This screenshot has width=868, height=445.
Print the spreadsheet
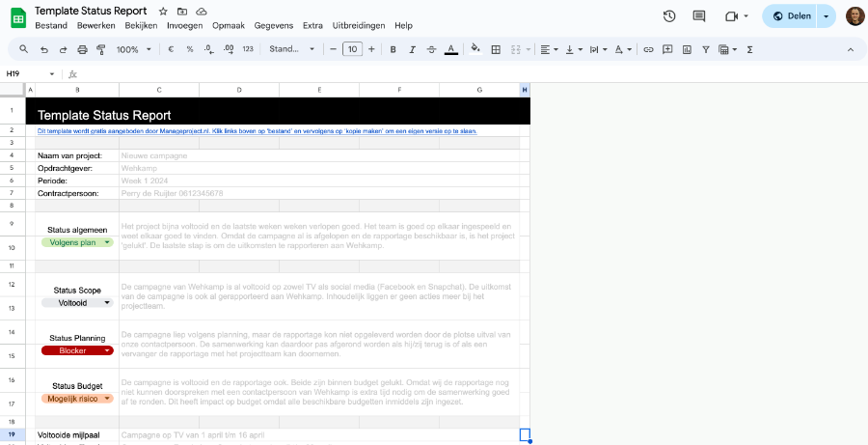(x=82, y=49)
